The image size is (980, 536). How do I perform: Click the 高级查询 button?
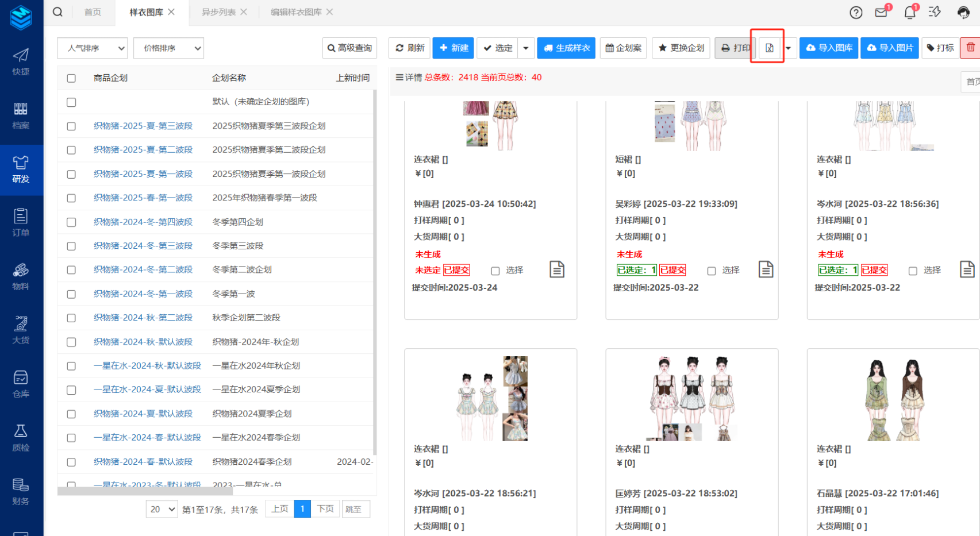349,48
